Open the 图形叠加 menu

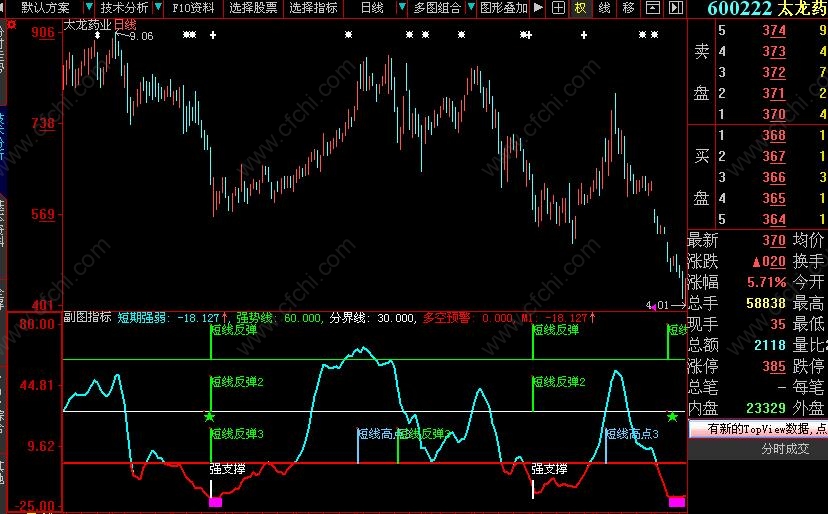point(504,8)
